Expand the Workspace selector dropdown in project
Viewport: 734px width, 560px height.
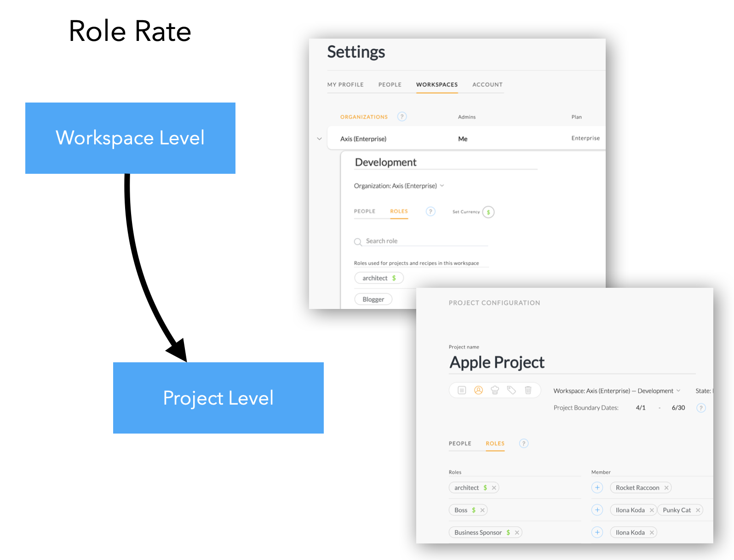(x=678, y=391)
